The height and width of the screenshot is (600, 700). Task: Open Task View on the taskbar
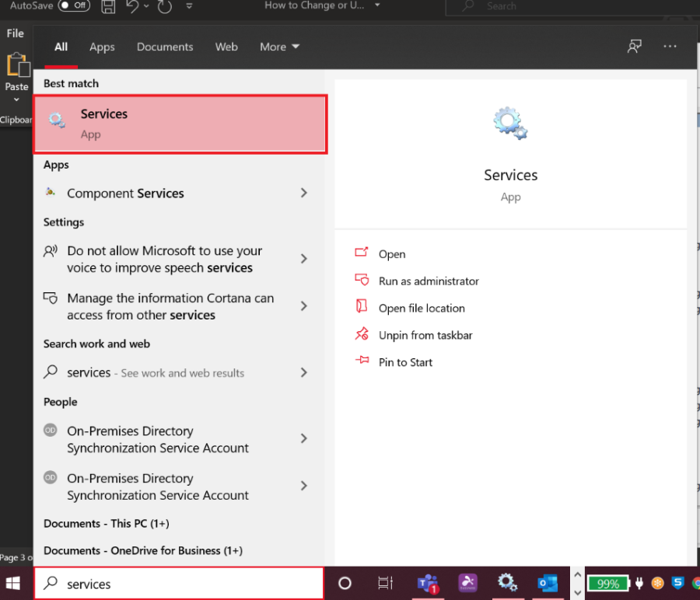[x=385, y=583]
